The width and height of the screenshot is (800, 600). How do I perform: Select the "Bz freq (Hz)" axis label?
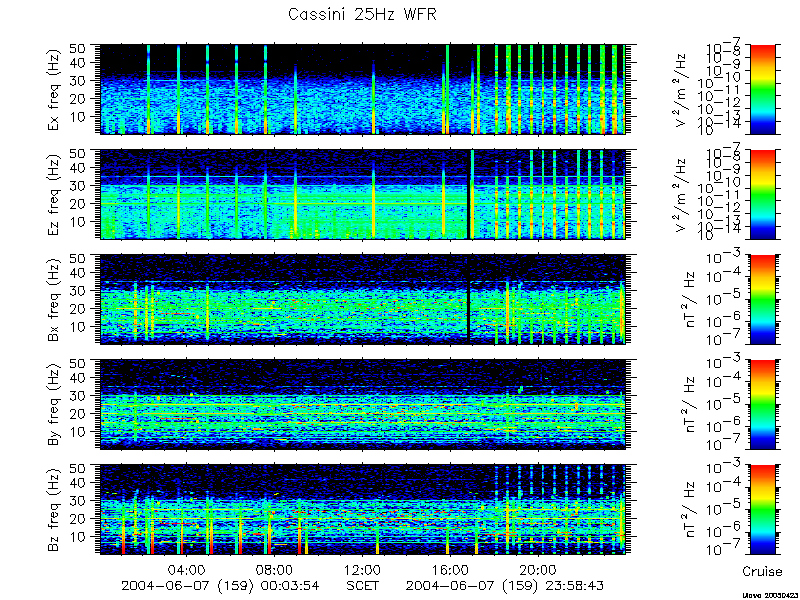[54, 509]
